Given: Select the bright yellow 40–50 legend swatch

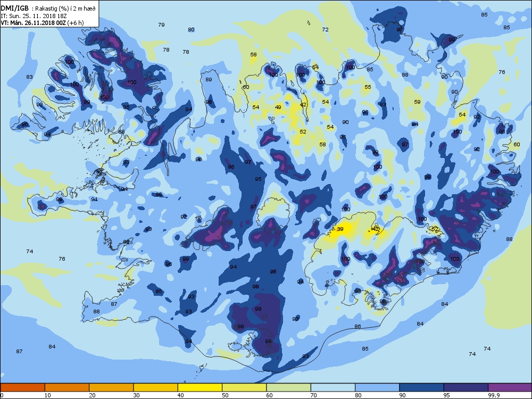Looking at the screenshot, I should (x=200, y=387).
